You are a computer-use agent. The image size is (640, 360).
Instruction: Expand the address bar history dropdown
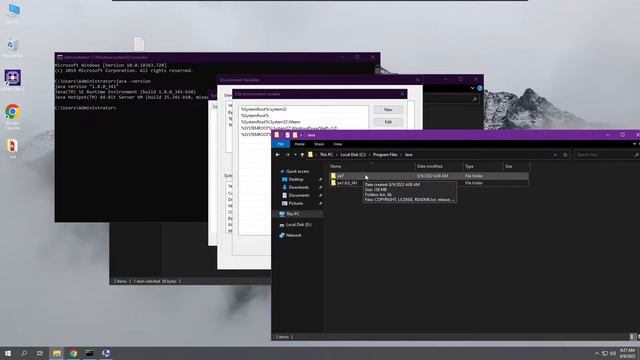(x=555, y=155)
